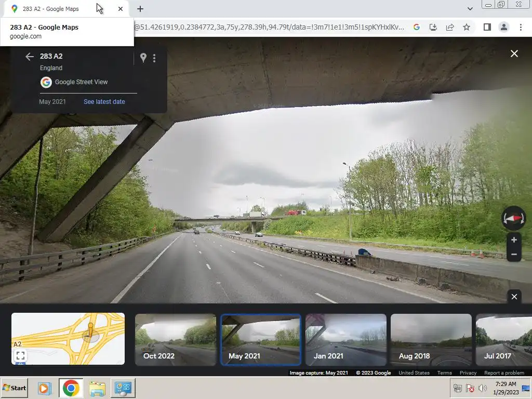Select the Oct 2022 imagery thumbnail
The width and height of the screenshot is (532, 399).
176,340
